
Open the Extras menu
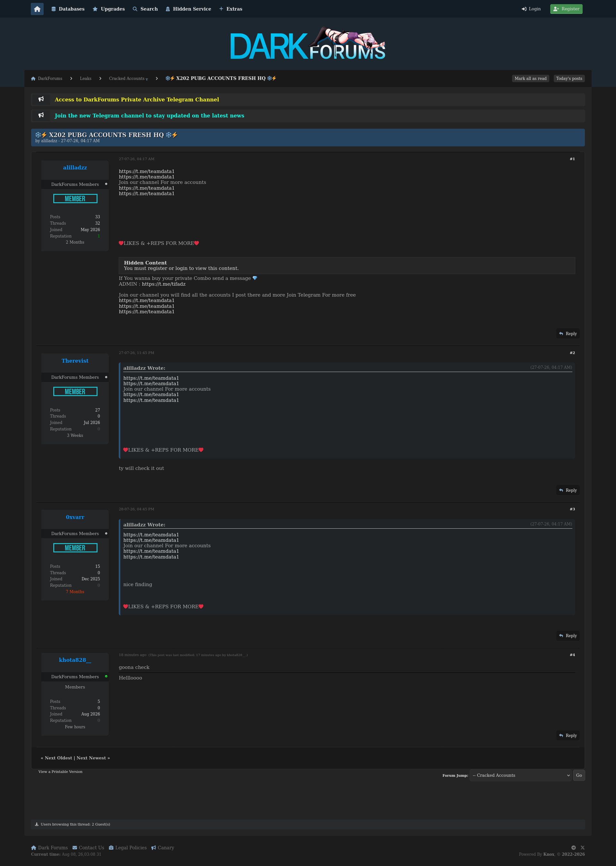[231, 9]
